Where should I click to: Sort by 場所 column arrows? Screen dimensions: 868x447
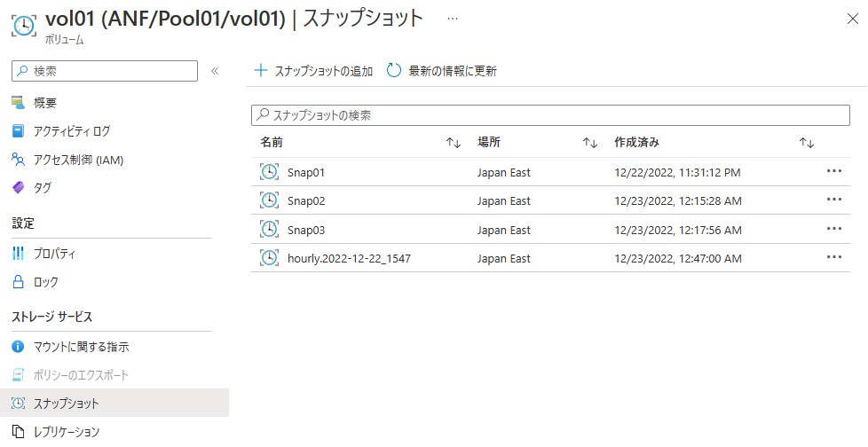[x=590, y=144]
